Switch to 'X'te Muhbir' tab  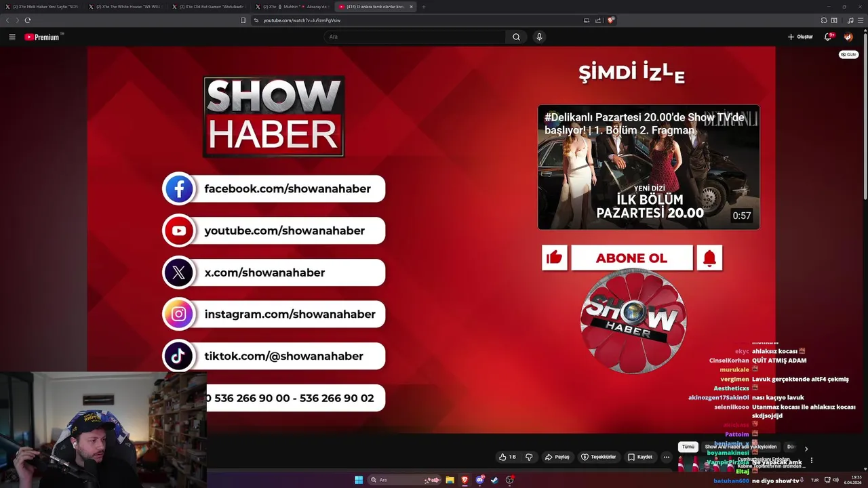(x=292, y=7)
